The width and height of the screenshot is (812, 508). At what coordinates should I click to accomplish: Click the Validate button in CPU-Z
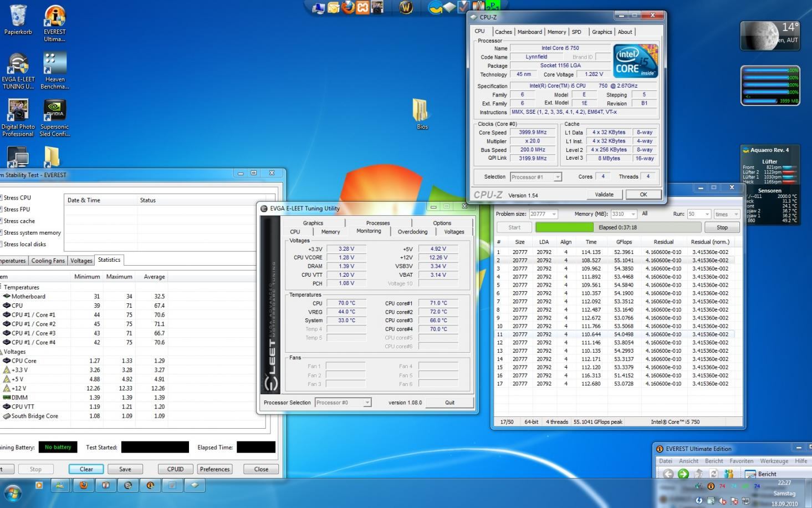pyautogui.click(x=604, y=195)
